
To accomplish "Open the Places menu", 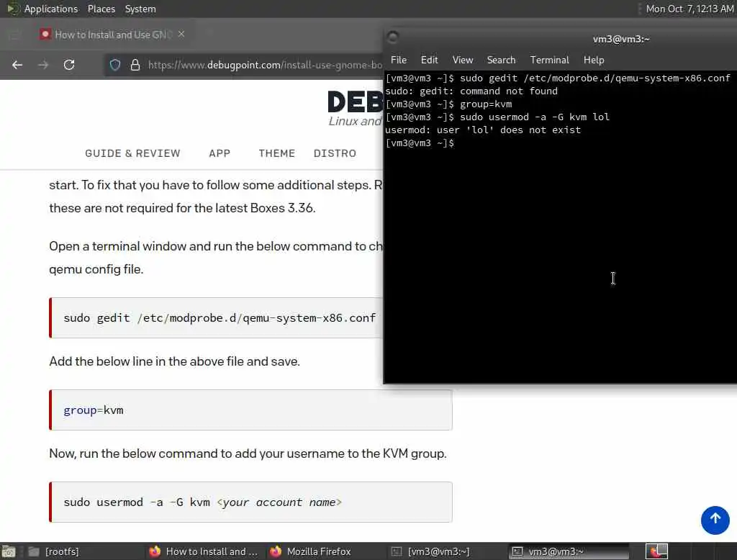I will (x=101, y=9).
